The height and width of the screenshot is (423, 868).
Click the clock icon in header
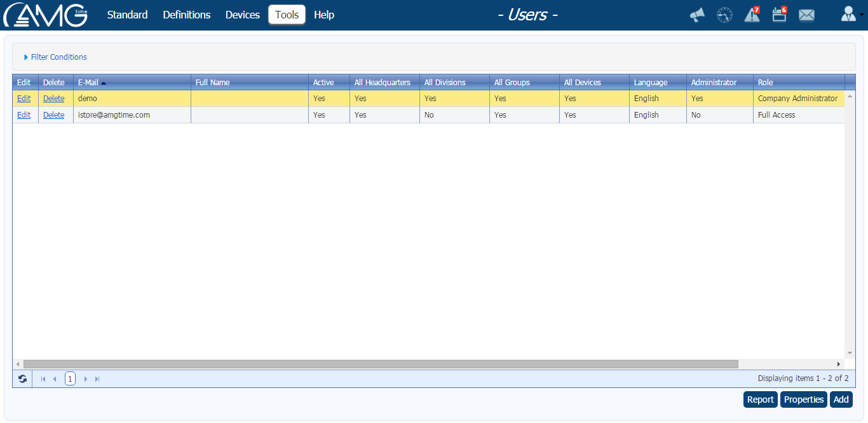tap(724, 15)
